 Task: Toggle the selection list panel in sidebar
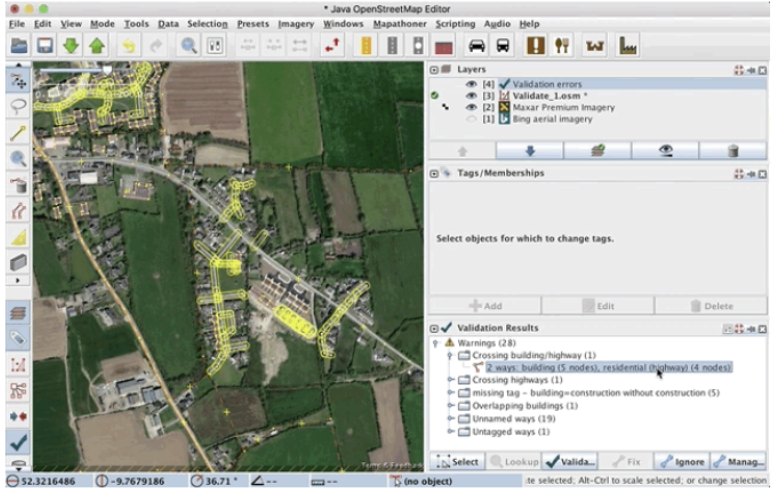point(18,365)
